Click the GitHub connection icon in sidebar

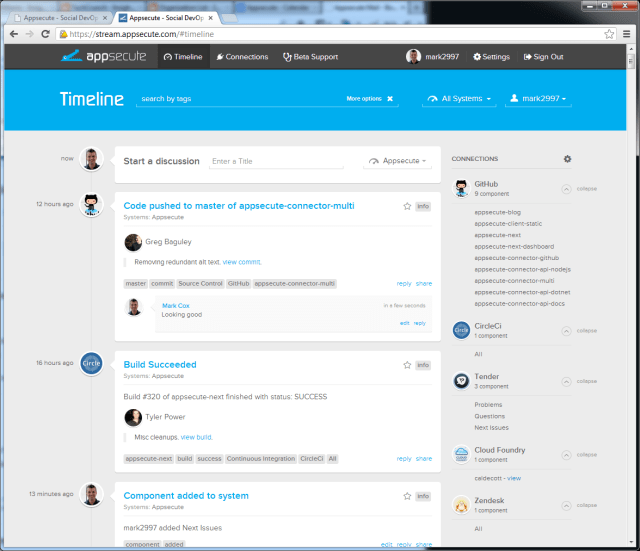pos(461,189)
